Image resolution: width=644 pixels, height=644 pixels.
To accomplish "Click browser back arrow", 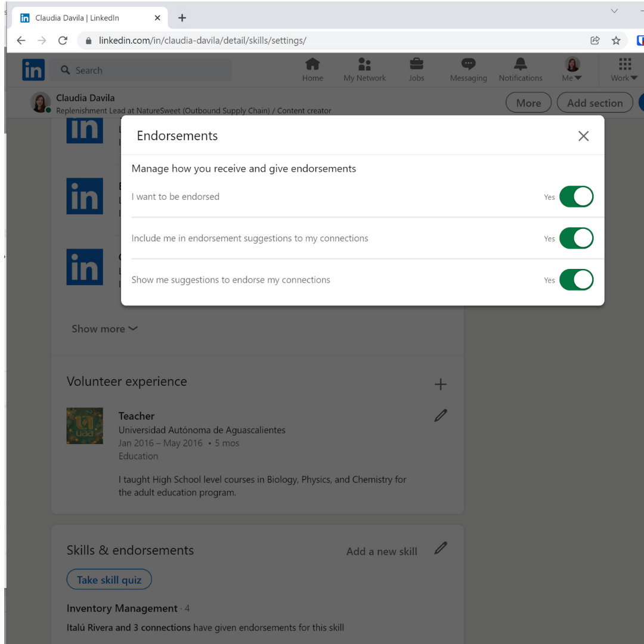I will pos(21,41).
